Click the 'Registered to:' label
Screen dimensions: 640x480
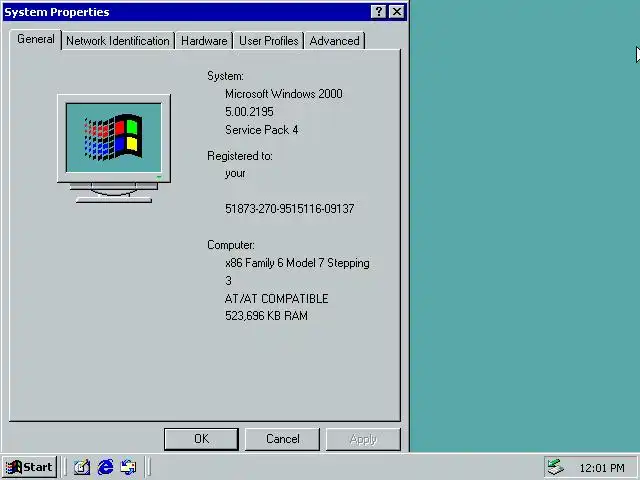pos(240,156)
